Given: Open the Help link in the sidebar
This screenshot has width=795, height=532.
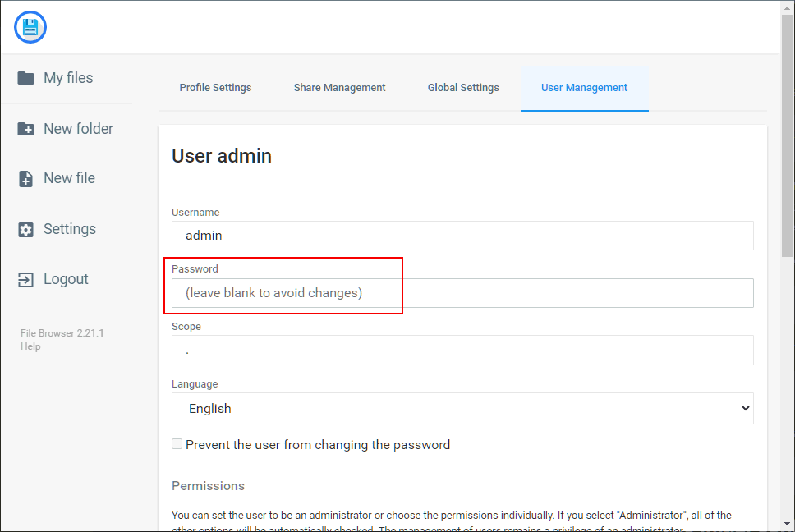Looking at the screenshot, I should coord(30,346).
